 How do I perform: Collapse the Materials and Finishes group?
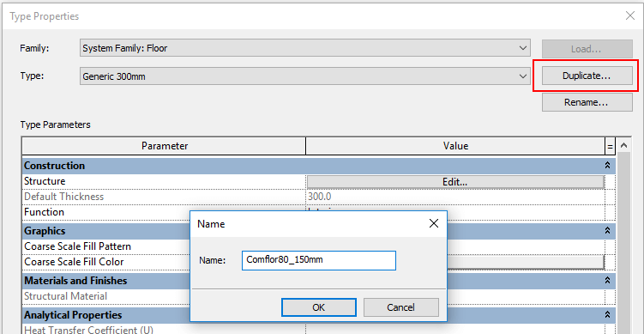pos(607,281)
